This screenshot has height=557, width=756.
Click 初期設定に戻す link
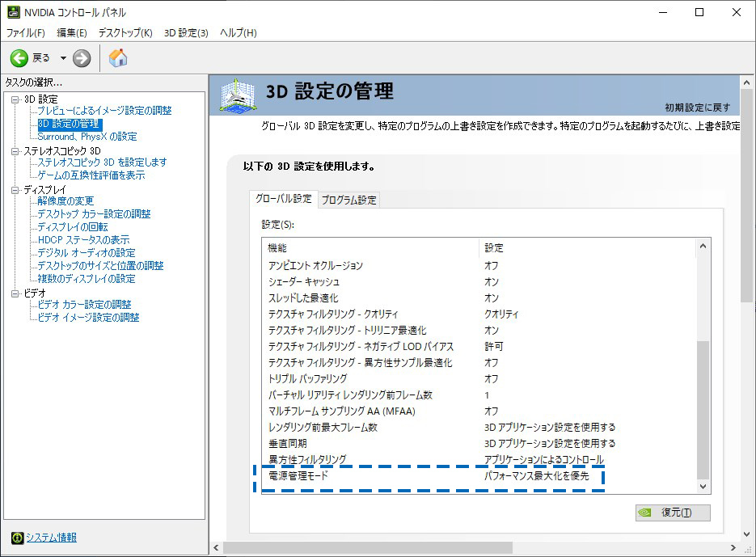click(x=697, y=108)
